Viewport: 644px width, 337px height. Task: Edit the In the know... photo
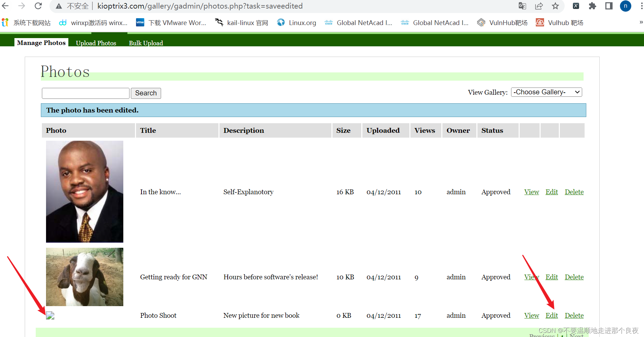552,192
